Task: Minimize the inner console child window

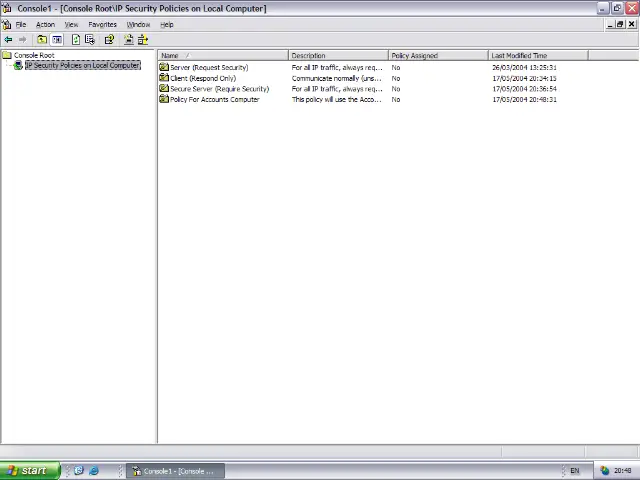Action: click(x=610, y=24)
